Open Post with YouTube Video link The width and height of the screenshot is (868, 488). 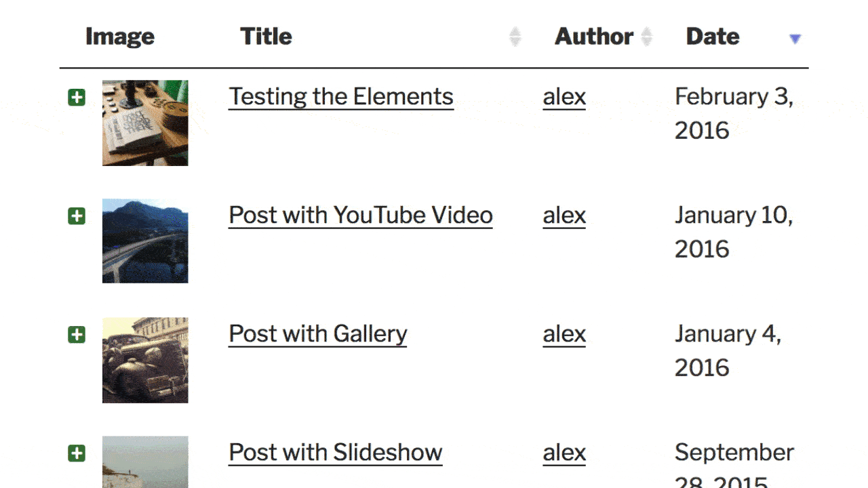click(361, 216)
